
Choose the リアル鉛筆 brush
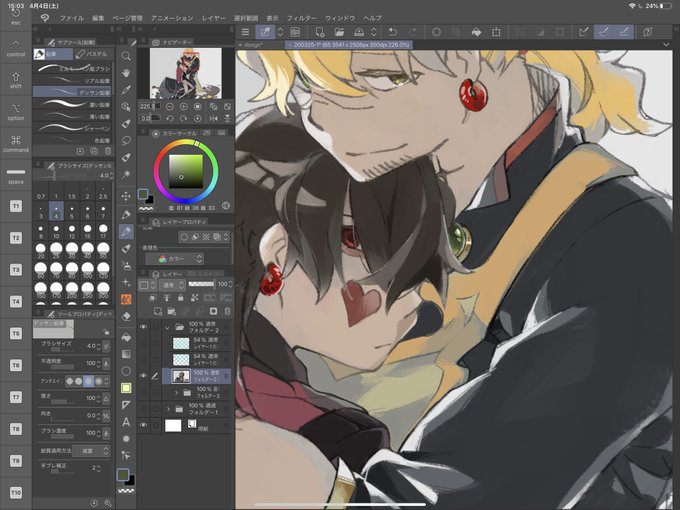tap(72, 81)
